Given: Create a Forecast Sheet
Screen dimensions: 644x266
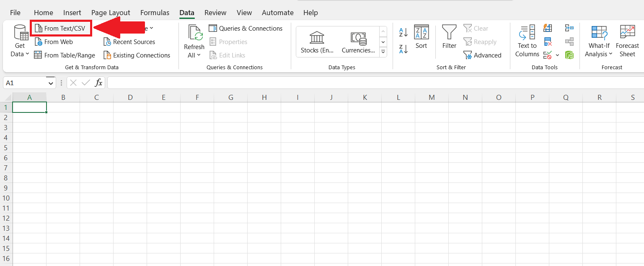Looking at the screenshot, I should click(x=627, y=41).
